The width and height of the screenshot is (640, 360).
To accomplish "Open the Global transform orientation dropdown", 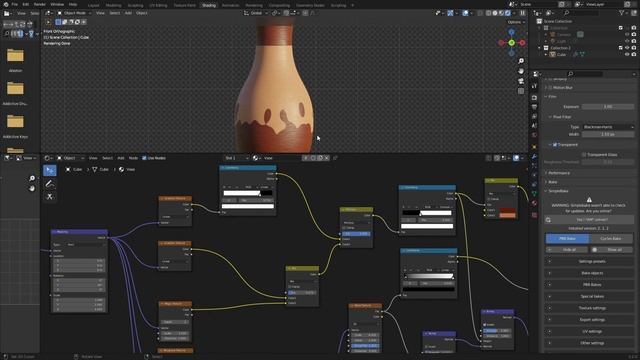I will [x=256, y=13].
